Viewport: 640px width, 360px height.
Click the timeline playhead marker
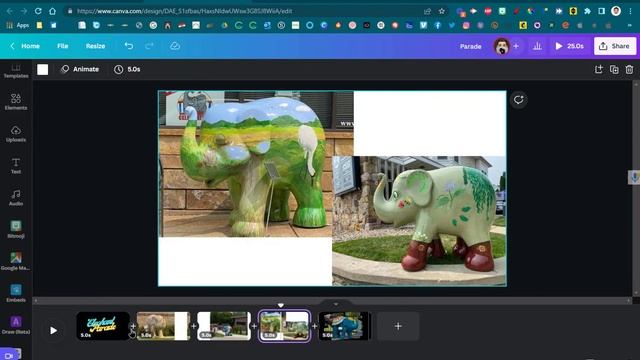[280, 305]
